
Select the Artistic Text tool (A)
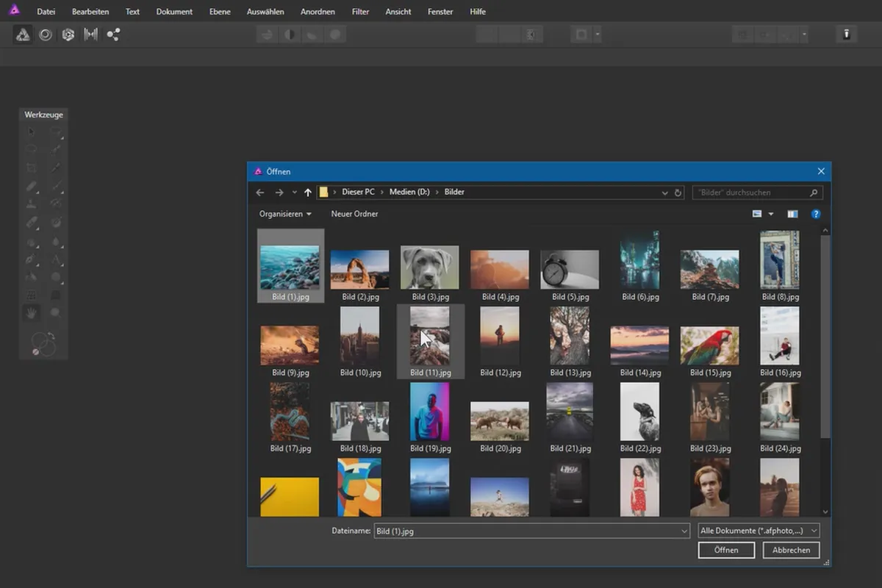pos(56,259)
